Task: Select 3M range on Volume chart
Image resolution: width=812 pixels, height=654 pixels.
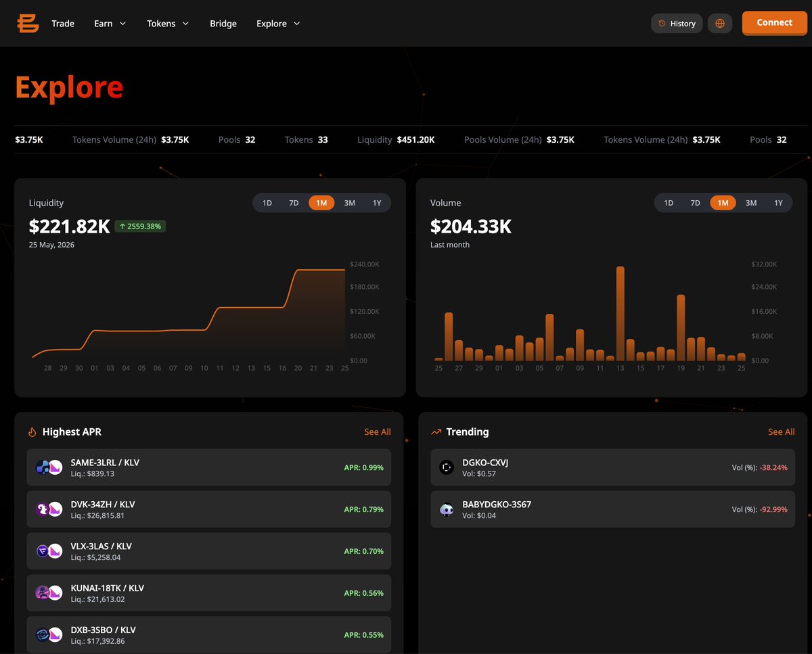Action: tap(750, 203)
